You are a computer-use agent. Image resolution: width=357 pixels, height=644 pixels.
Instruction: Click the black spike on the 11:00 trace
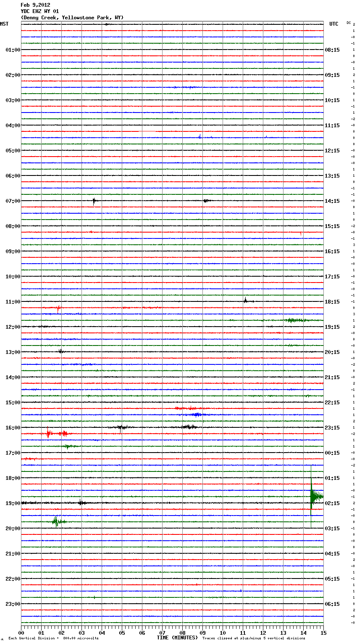(x=245, y=300)
